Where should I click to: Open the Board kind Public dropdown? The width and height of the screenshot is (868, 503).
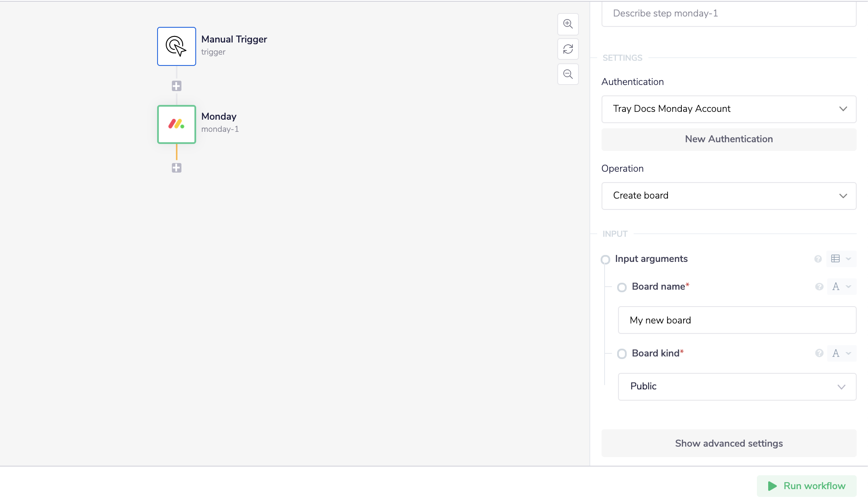click(x=736, y=386)
